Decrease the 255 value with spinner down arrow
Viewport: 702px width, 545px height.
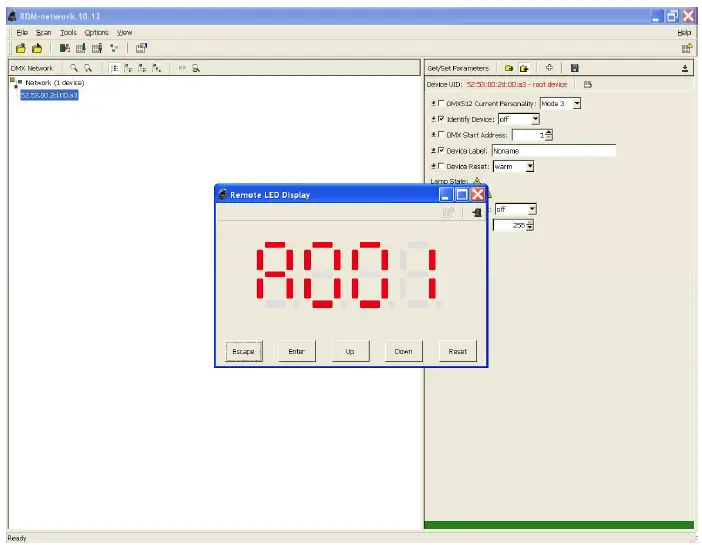pyautogui.click(x=530, y=228)
